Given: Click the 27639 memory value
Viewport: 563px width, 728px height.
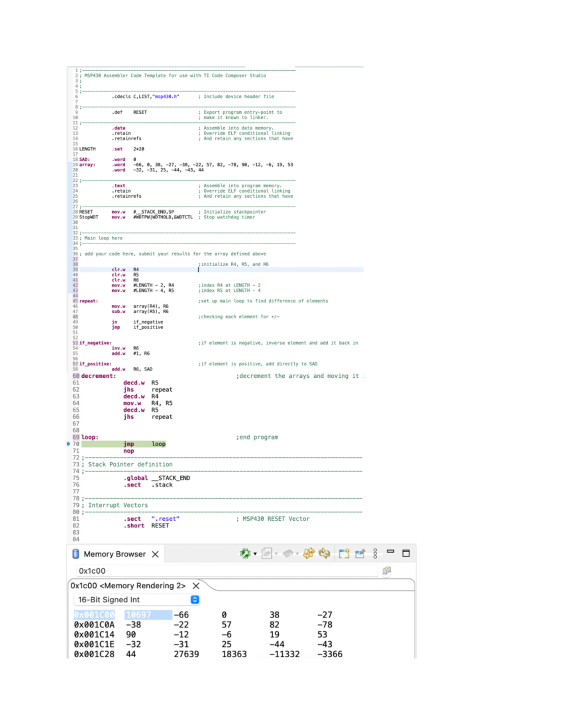Looking at the screenshot, I should pyautogui.click(x=186, y=654).
